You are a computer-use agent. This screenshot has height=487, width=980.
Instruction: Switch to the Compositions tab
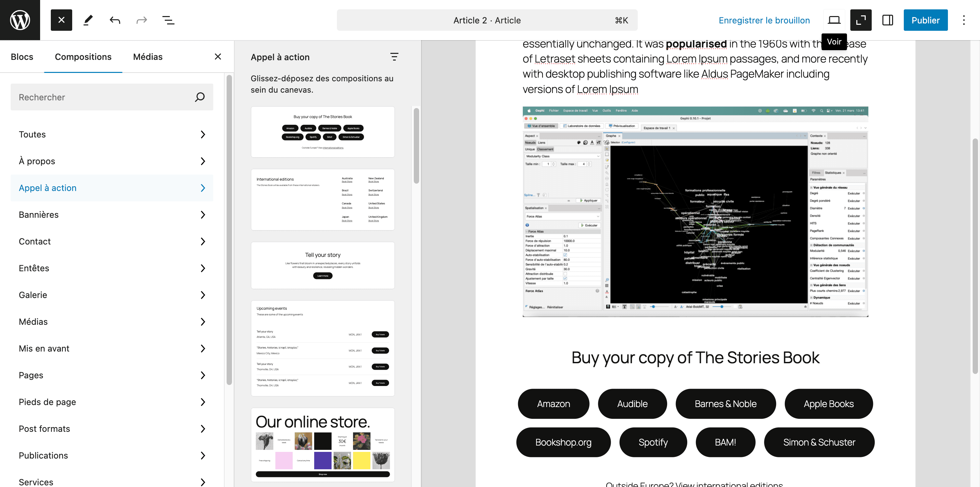(x=83, y=57)
